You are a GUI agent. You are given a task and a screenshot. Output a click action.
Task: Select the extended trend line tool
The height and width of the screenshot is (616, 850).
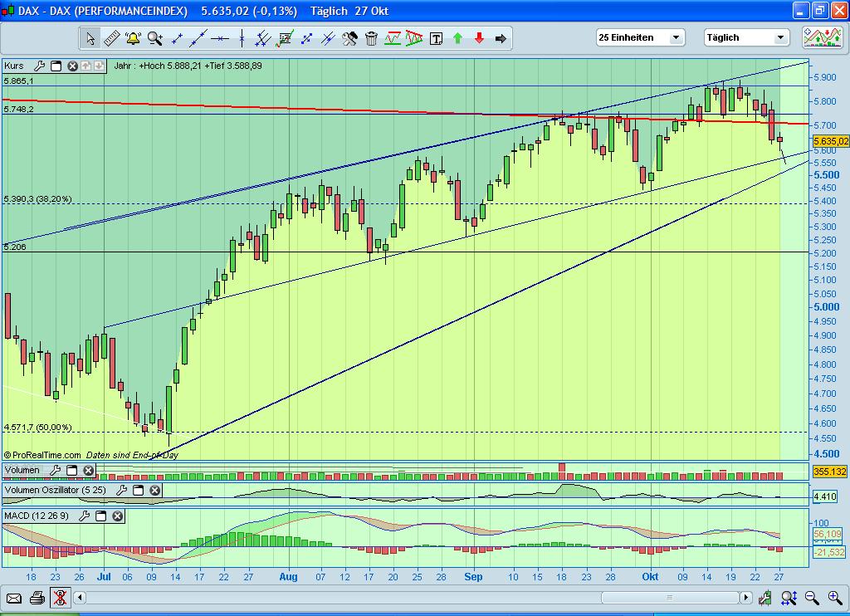198,38
